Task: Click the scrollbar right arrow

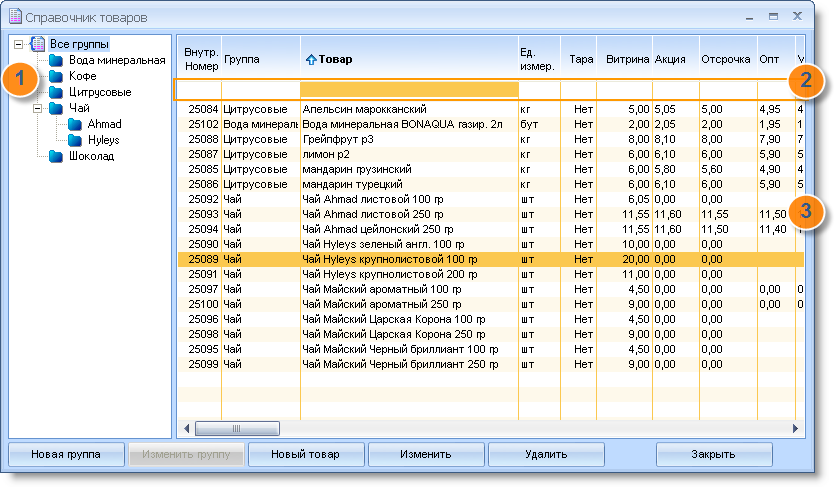Action: (x=795, y=428)
